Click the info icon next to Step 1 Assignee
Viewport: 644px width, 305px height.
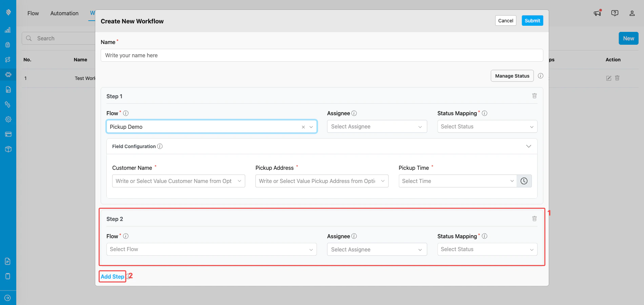[x=354, y=113]
